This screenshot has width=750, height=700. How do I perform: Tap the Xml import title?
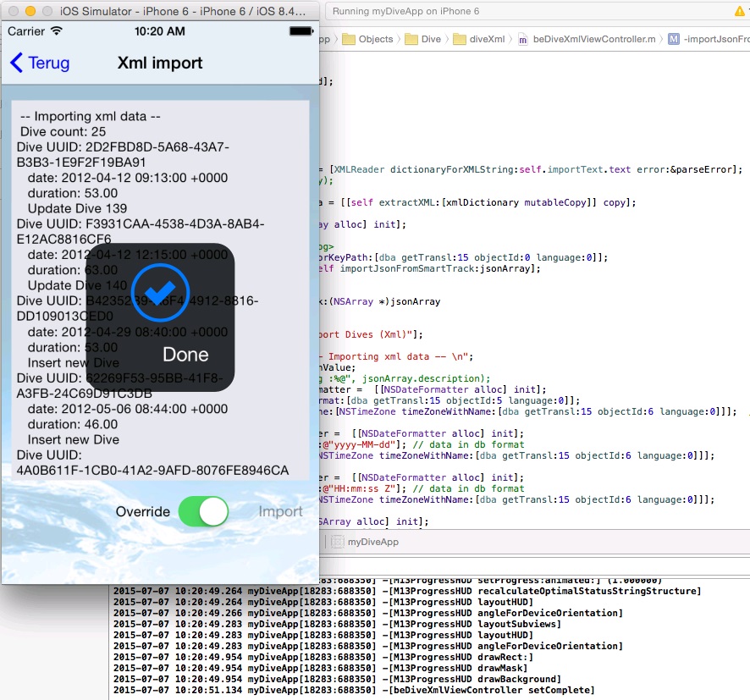[160, 63]
